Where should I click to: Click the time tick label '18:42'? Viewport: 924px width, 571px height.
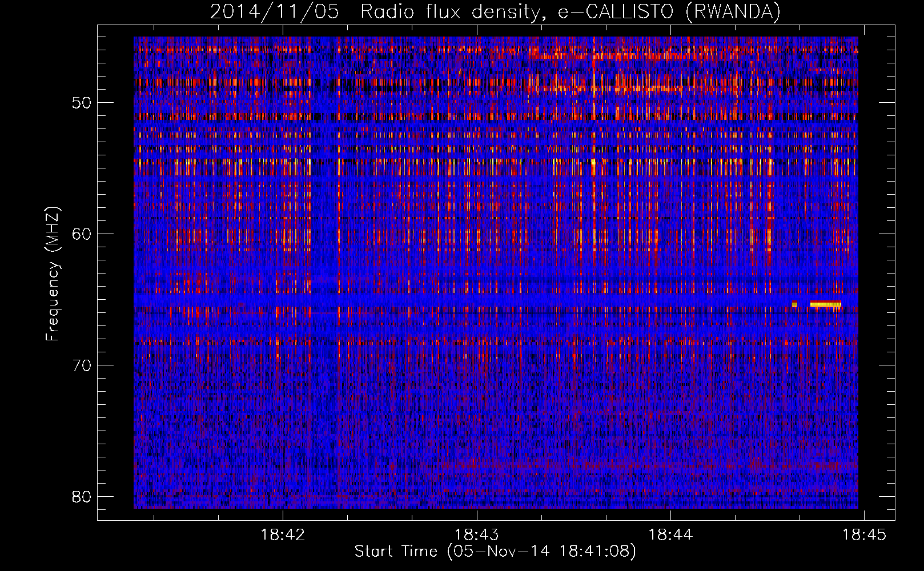pos(283,535)
